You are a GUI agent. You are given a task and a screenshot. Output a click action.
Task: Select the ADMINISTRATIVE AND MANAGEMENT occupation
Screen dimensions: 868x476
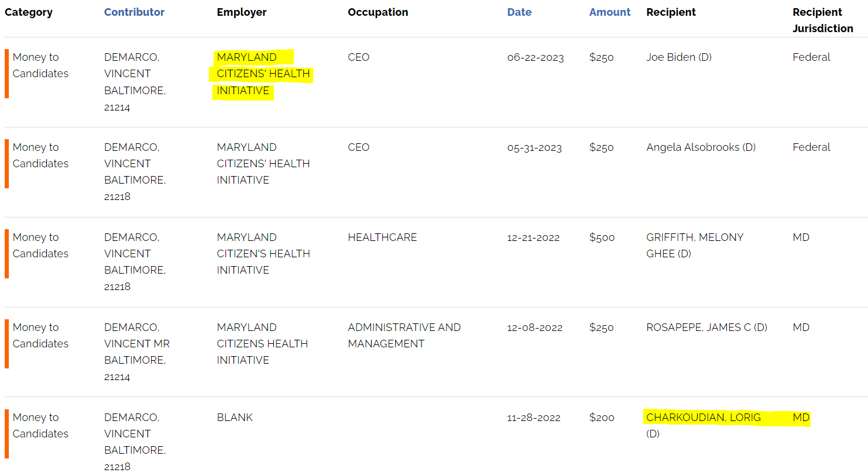(404, 336)
